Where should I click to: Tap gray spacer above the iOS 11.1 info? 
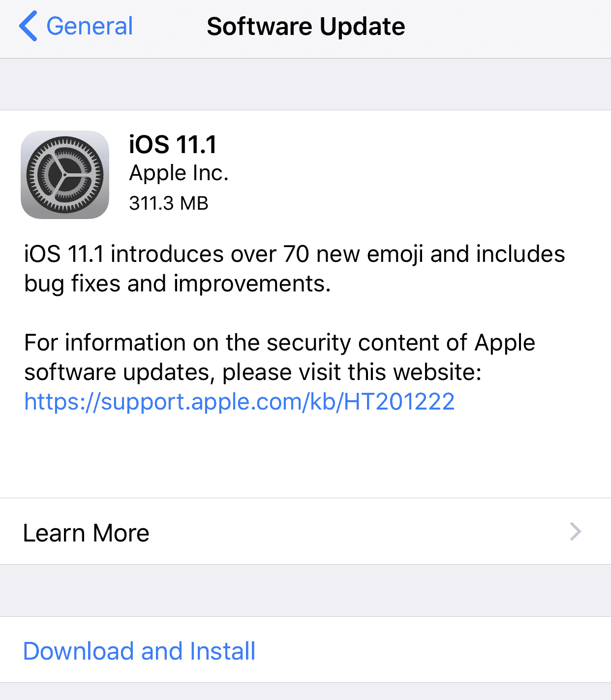point(305,85)
